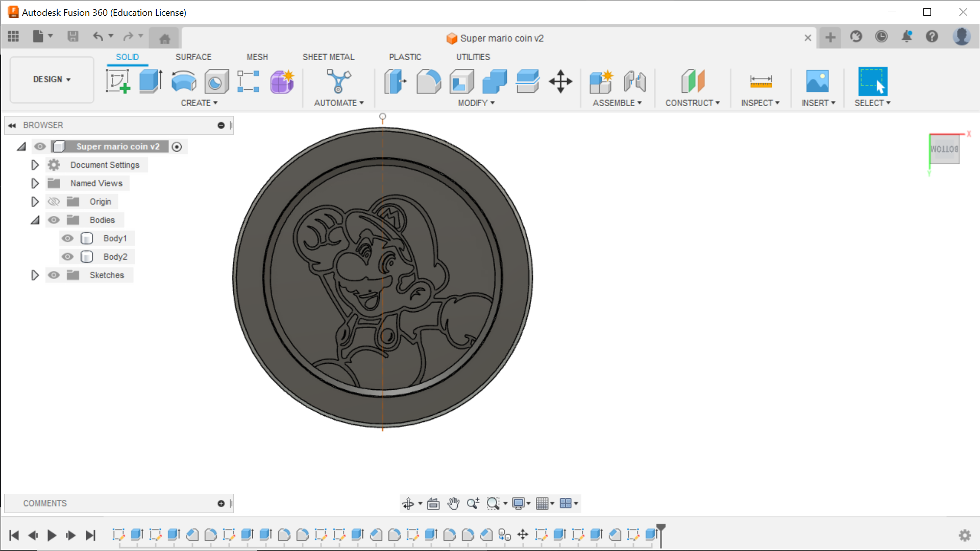Save the document with the save icon
980x551 pixels.
tap(73, 36)
